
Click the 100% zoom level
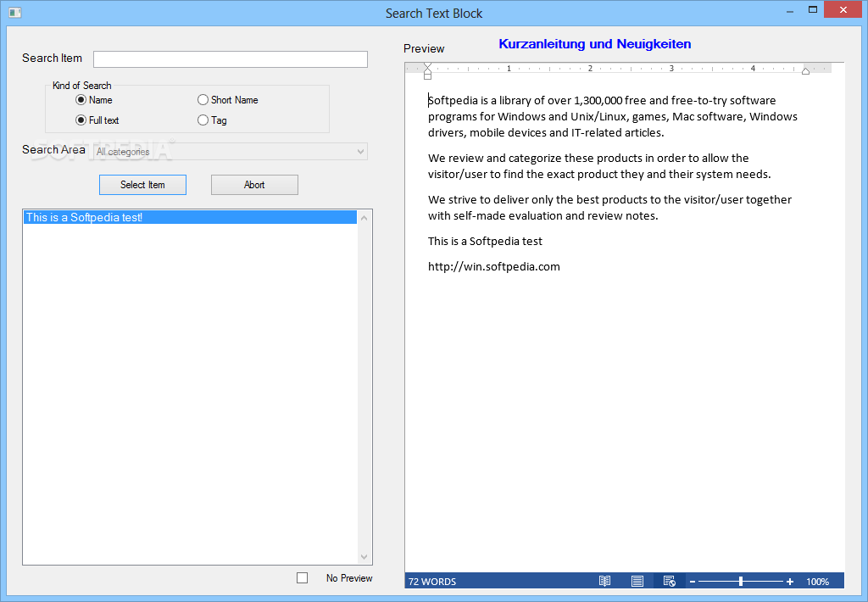[x=818, y=582]
